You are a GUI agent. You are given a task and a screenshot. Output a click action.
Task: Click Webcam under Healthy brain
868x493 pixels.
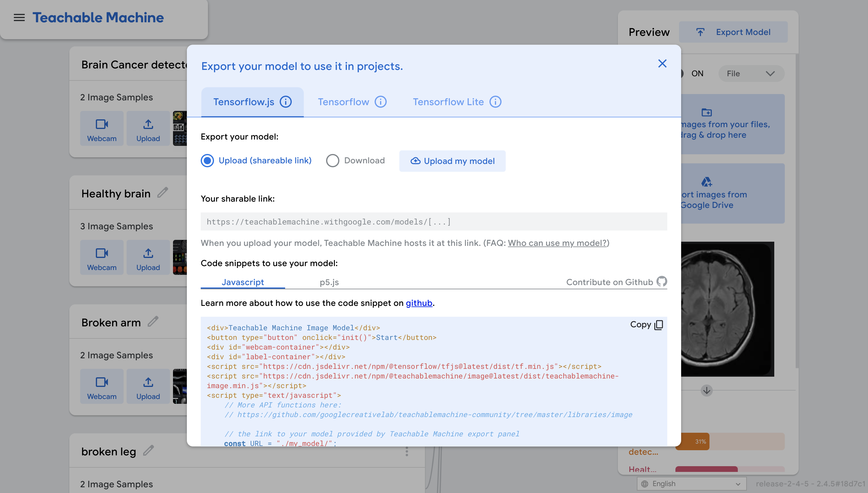coord(102,258)
